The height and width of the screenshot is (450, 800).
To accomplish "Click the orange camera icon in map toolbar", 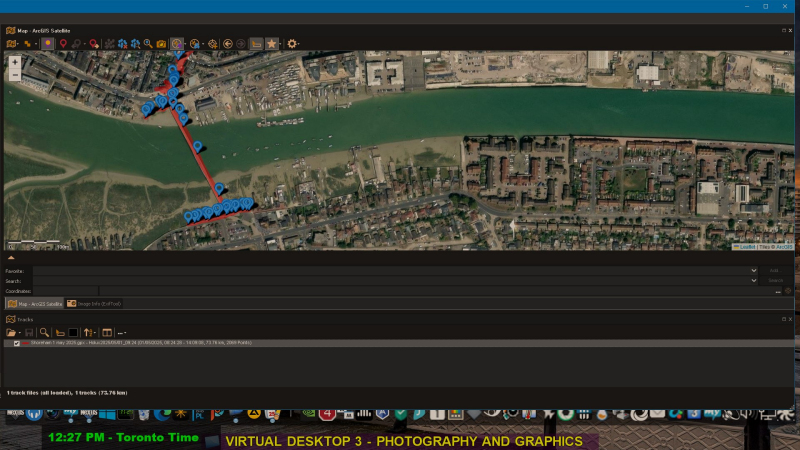I will click(161, 43).
